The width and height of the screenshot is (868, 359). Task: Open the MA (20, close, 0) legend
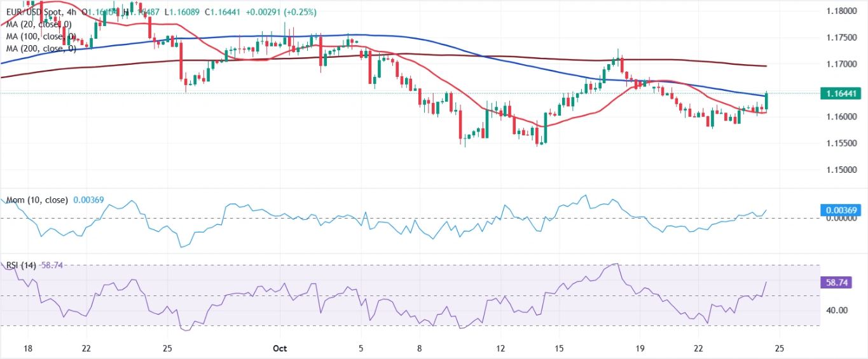point(38,24)
